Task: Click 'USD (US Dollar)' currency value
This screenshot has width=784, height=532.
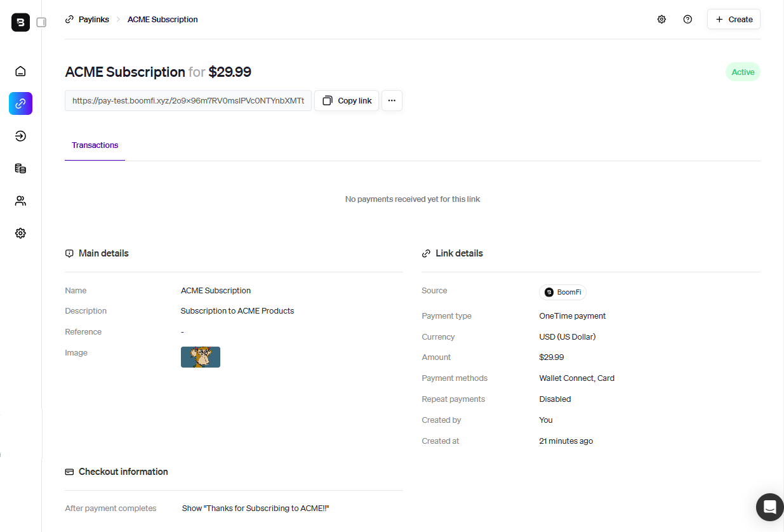Action: point(568,337)
